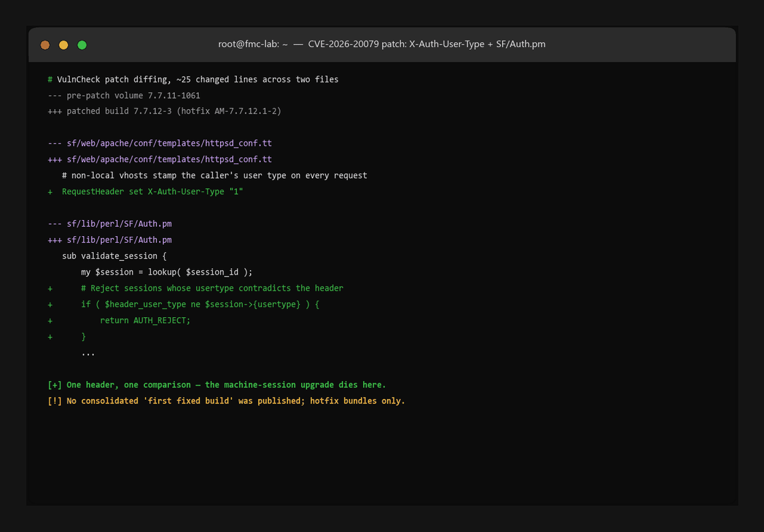Image resolution: width=764 pixels, height=532 pixels.
Task: Click the '+++ patched build 7.7.12-3' line
Action: tap(164, 111)
